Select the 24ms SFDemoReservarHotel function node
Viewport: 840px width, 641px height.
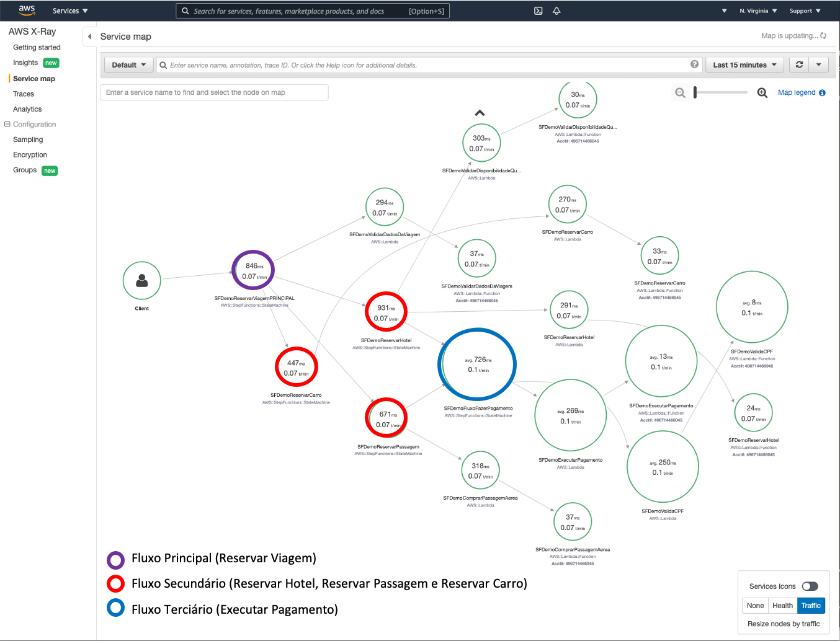[753, 413]
